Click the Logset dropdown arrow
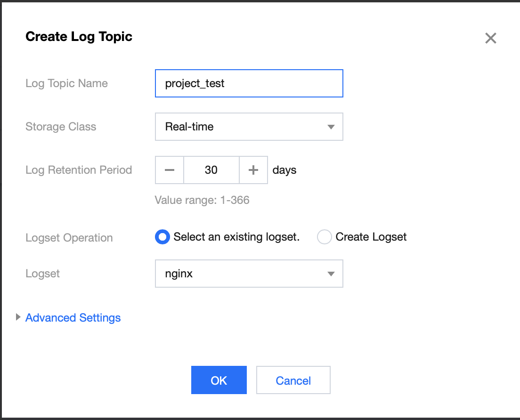 click(331, 274)
